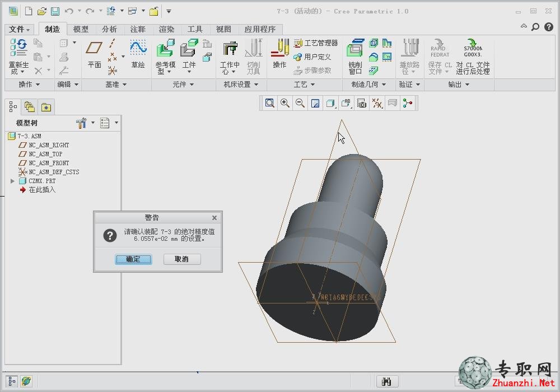This screenshot has width=560, height=392.
Task: Click User Defined (用户定义) item
Action: tap(312, 57)
